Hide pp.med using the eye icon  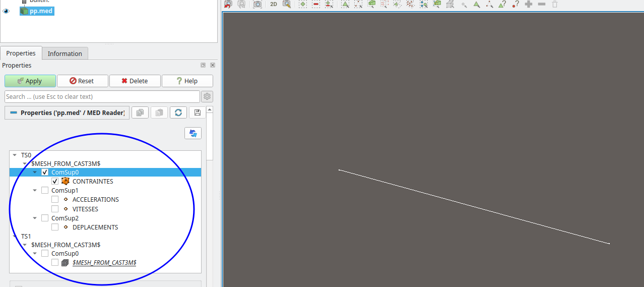7,11
